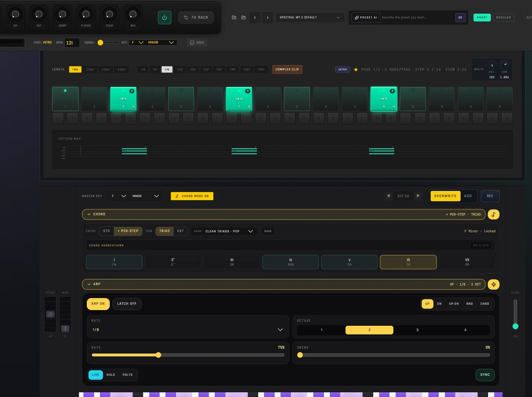The width and height of the screenshot is (532, 397).
Task: Choose the VI C# chord suggestion
Action: (x=408, y=262)
